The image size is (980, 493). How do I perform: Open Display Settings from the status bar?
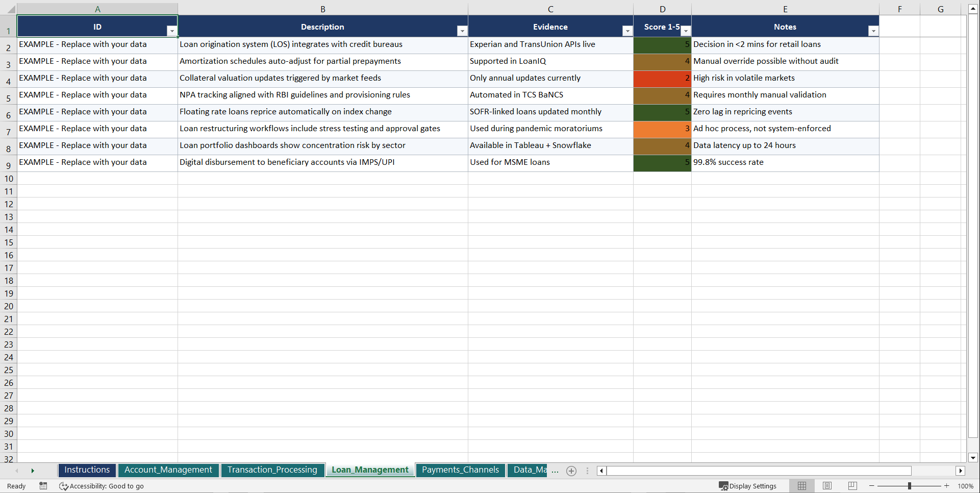tap(748, 486)
